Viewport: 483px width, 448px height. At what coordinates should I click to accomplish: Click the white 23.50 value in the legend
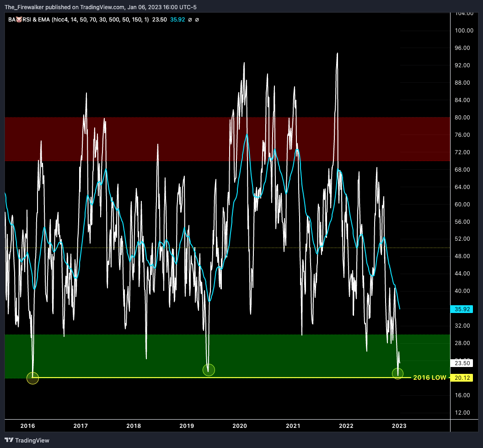coord(160,20)
